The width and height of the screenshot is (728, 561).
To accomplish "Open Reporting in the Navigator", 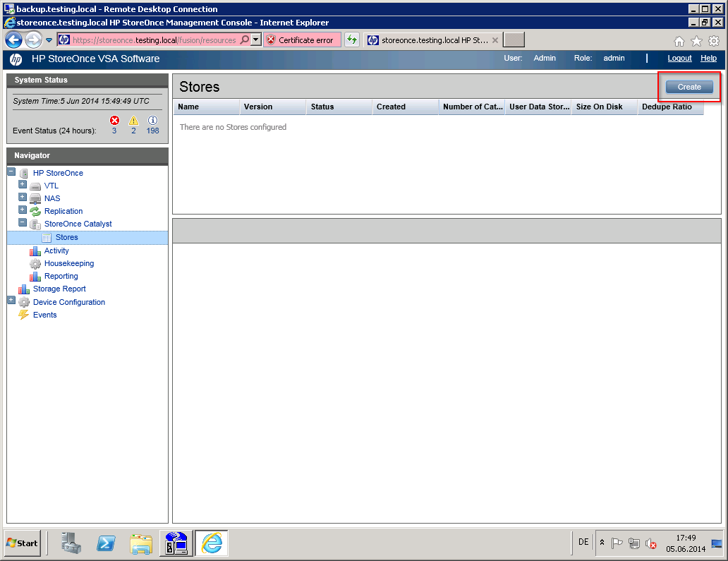I will (x=61, y=276).
